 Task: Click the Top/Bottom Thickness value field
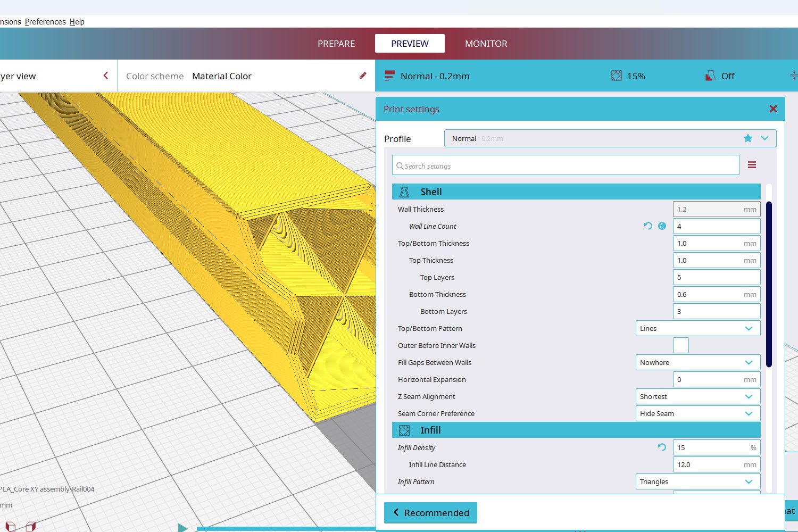pyautogui.click(x=717, y=243)
